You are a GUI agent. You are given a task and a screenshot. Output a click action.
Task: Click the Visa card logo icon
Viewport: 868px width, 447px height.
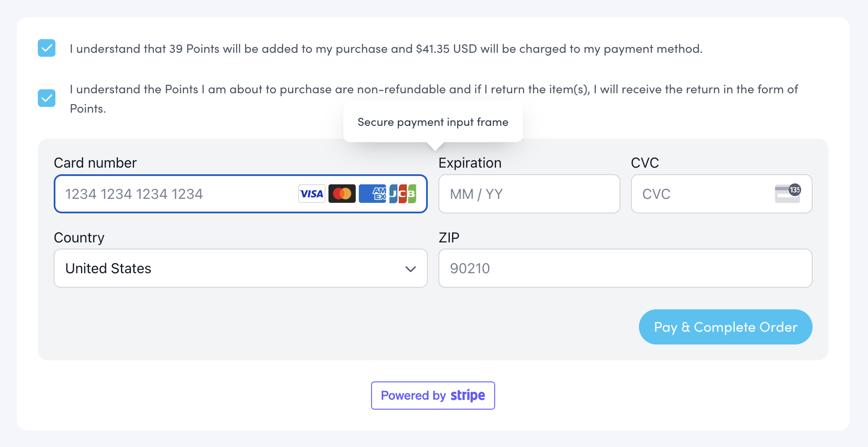pos(311,194)
